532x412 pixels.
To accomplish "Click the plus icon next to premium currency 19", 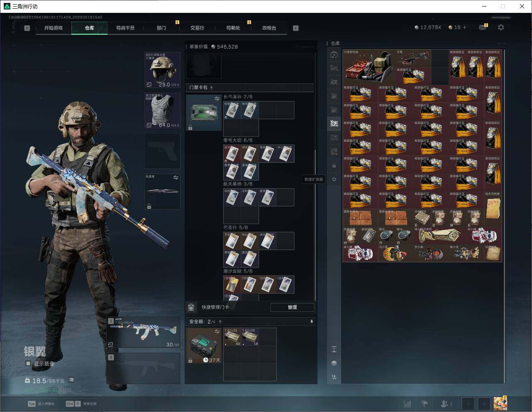I will click(x=465, y=27).
